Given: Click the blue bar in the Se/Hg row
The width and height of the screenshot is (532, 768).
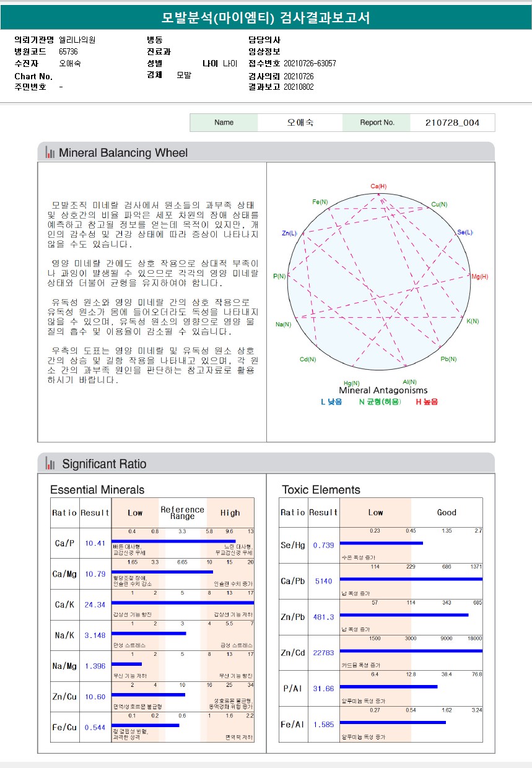Looking at the screenshot, I should [x=382, y=543].
